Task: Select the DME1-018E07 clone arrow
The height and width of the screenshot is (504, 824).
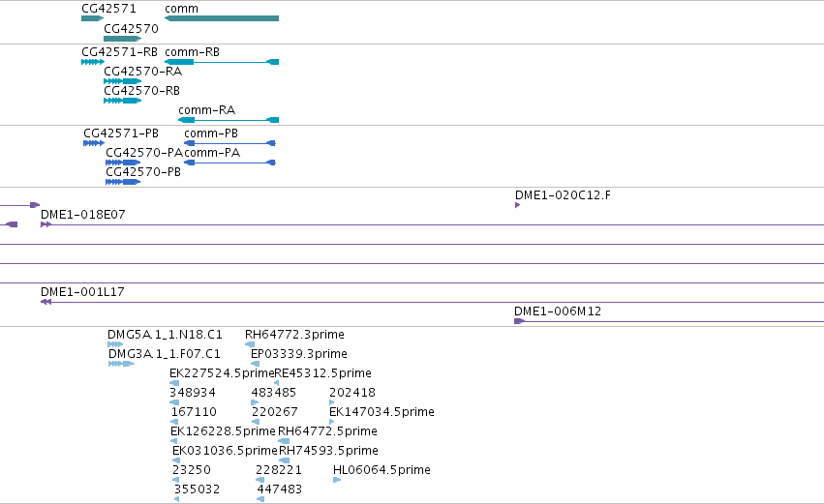Action: (46, 224)
